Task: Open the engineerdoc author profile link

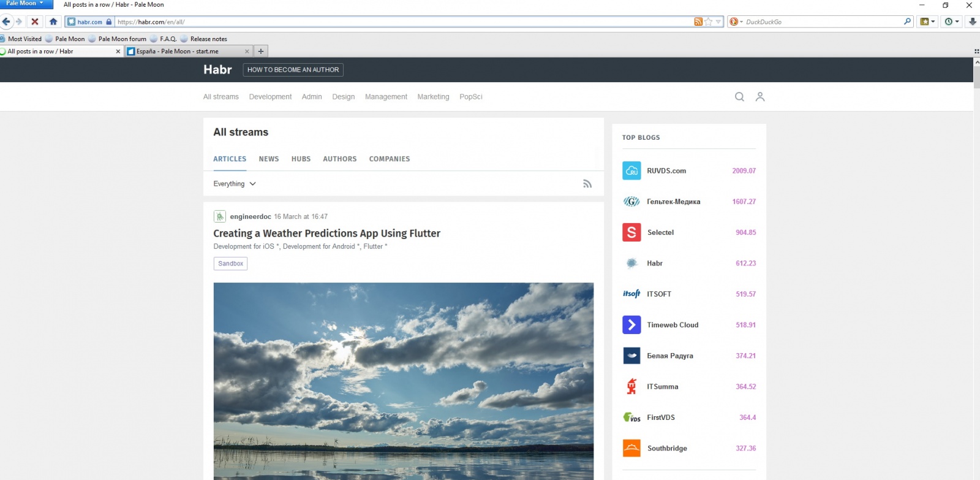Action: [x=251, y=216]
